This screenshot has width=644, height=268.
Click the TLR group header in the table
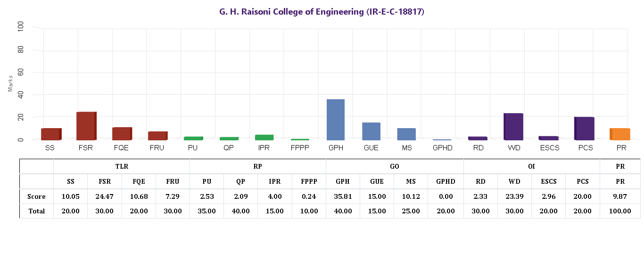click(122, 166)
